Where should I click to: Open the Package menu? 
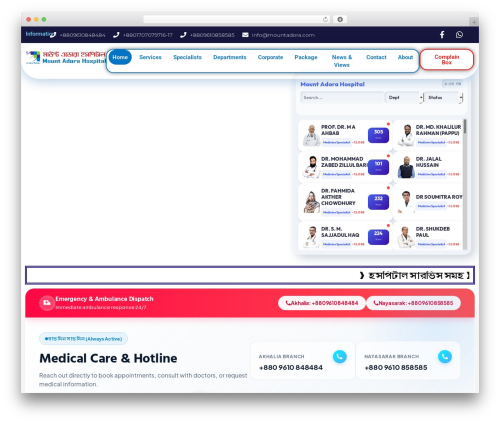pyautogui.click(x=306, y=57)
